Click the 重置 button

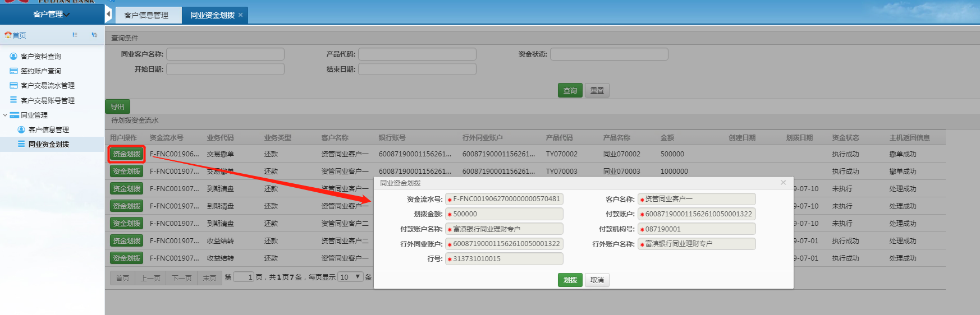597,90
